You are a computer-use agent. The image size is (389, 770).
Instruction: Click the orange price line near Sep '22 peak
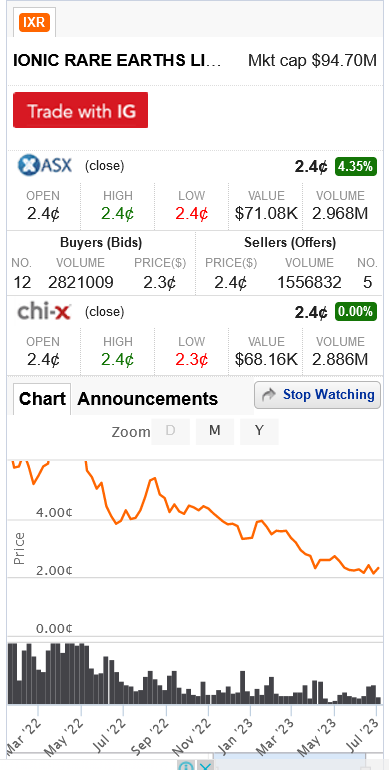point(154,479)
